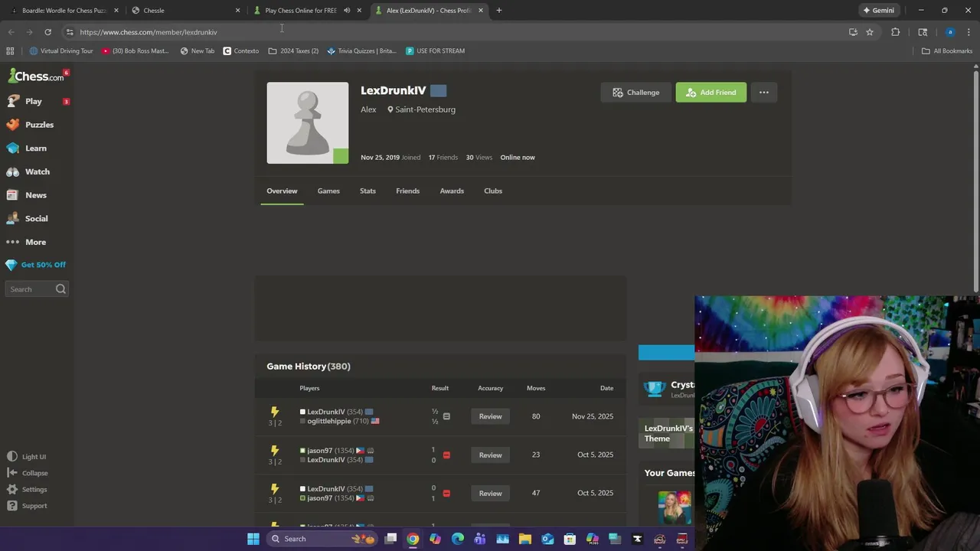Switch to the Clubs tab
The height and width of the screenshot is (551, 980).
(493, 191)
